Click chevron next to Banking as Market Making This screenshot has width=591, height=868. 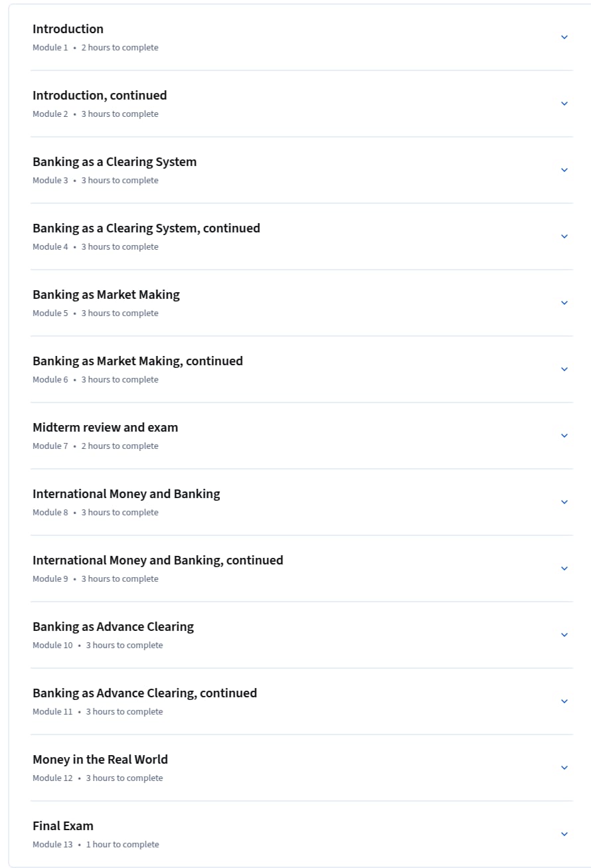[564, 303]
